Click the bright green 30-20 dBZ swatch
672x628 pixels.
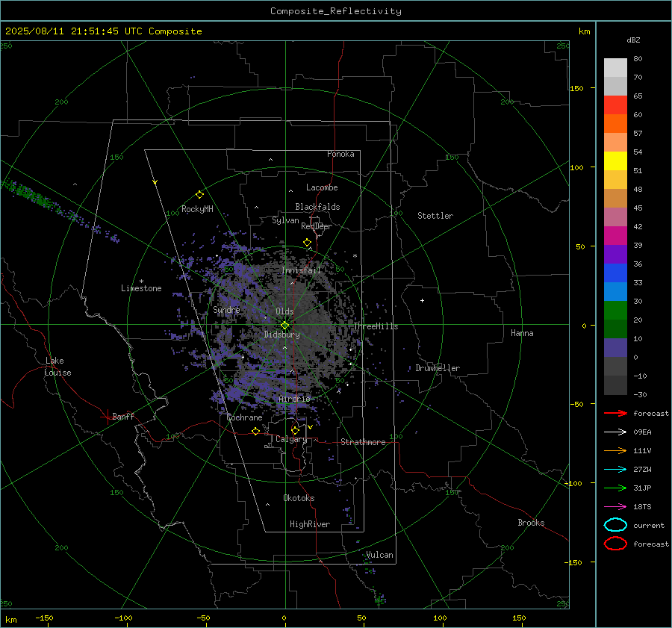(615, 311)
